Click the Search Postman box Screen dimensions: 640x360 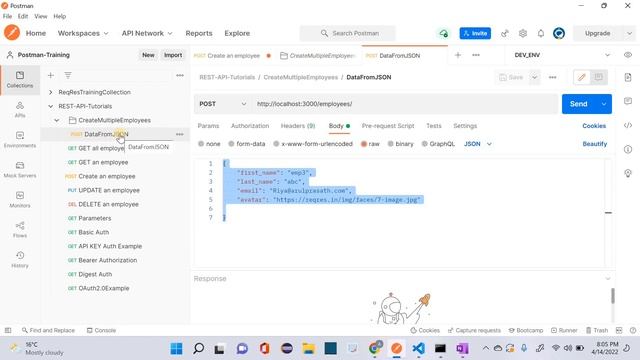point(347,33)
